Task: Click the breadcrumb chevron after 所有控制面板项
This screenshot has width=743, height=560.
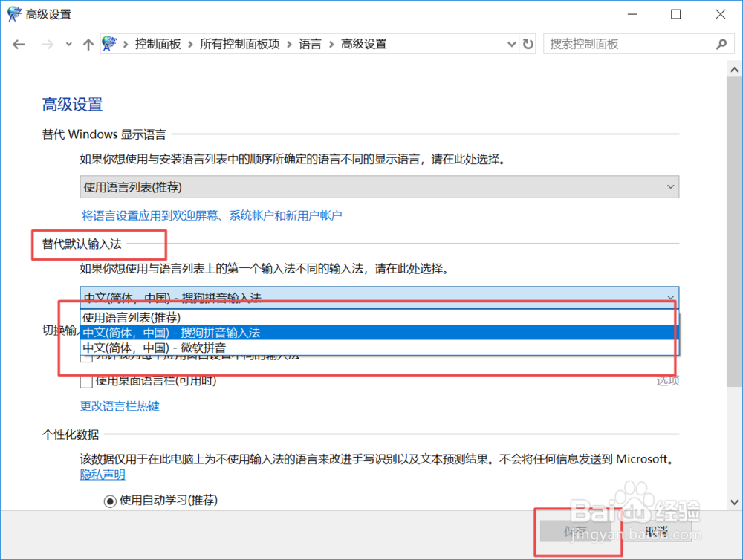Action: pos(289,44)
